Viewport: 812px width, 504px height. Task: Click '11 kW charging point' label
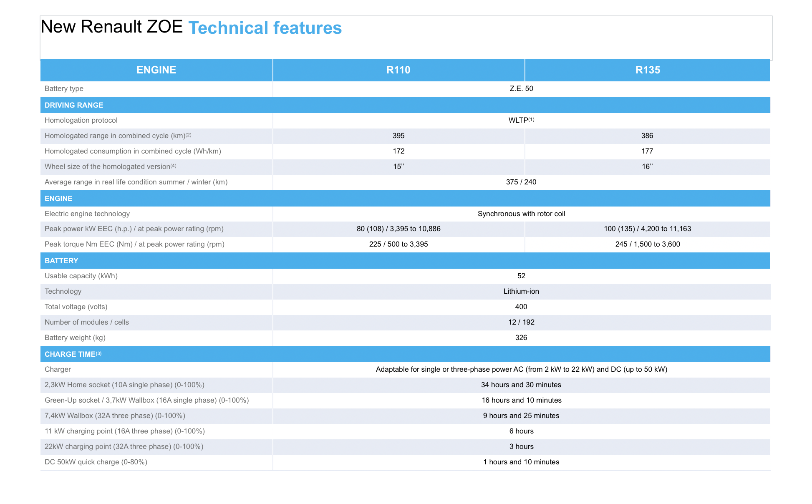[125, 431]
